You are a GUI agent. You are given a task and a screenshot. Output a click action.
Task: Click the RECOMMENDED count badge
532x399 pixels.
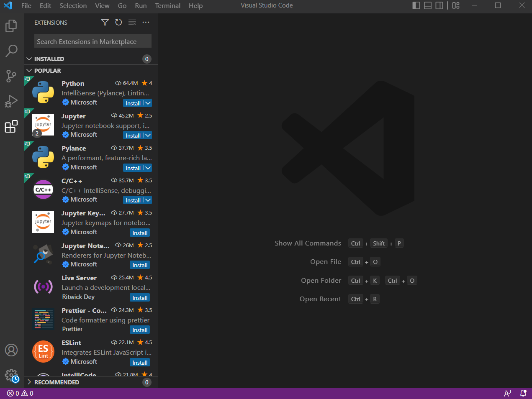click(x=146, y=382)
